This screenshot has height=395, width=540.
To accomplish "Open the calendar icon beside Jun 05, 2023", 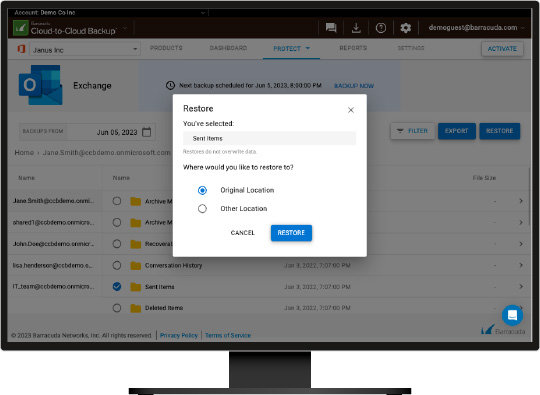I will tap(147, 132).
